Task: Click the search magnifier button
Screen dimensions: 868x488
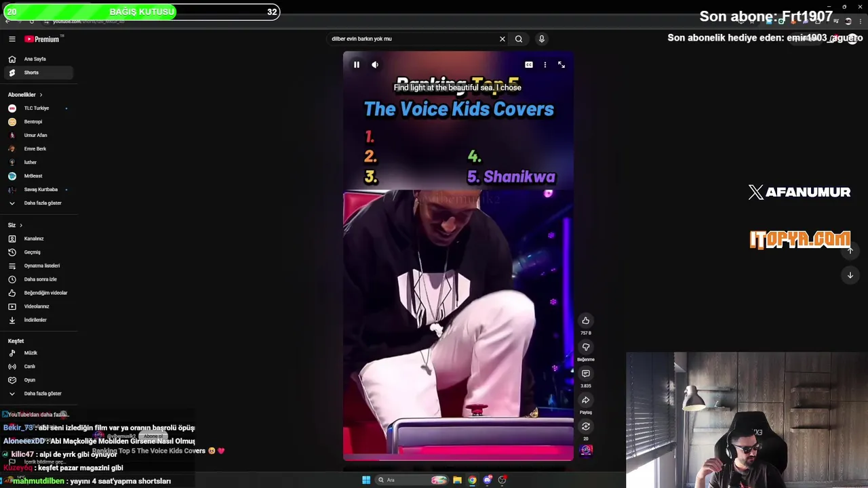Action: pyautogui.click(x=519, y=39)
